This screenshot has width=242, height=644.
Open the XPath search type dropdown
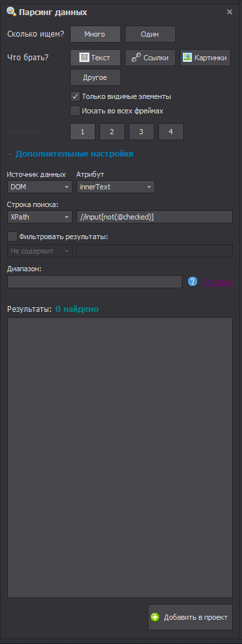pos(40,217)
